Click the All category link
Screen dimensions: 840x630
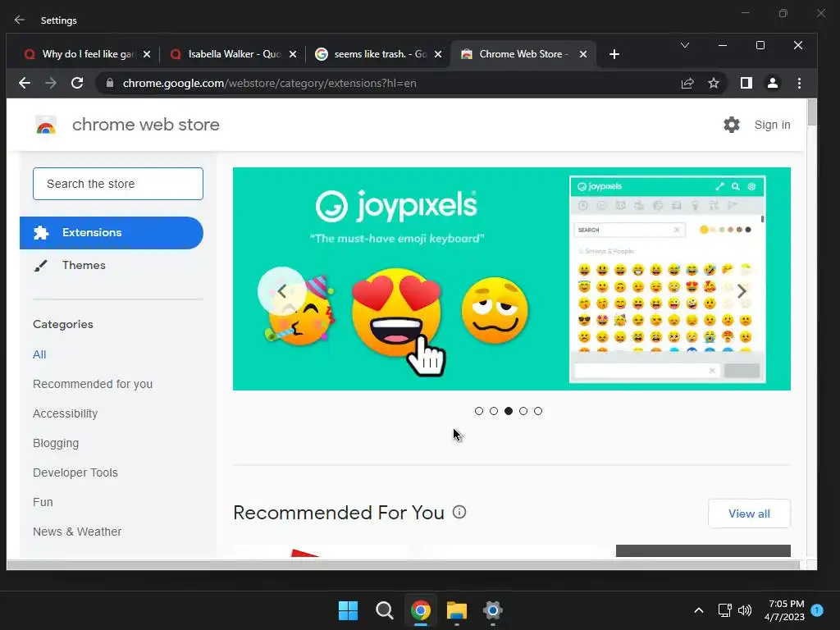pos(39,354)
